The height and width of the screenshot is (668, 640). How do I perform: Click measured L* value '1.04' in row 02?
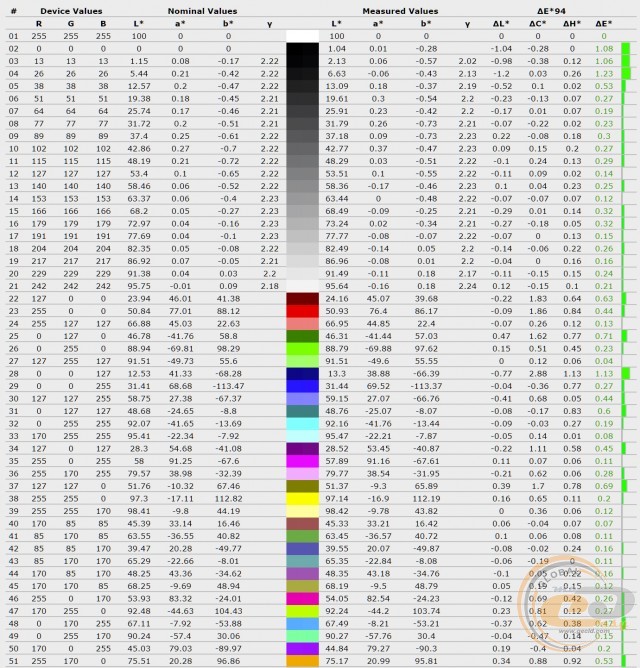tap(337, 49)
